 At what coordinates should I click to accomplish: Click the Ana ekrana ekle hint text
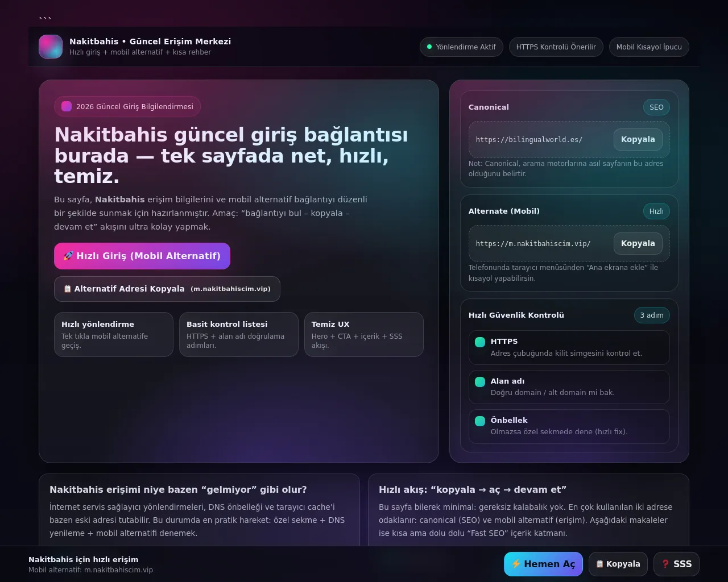click(563, 273)
